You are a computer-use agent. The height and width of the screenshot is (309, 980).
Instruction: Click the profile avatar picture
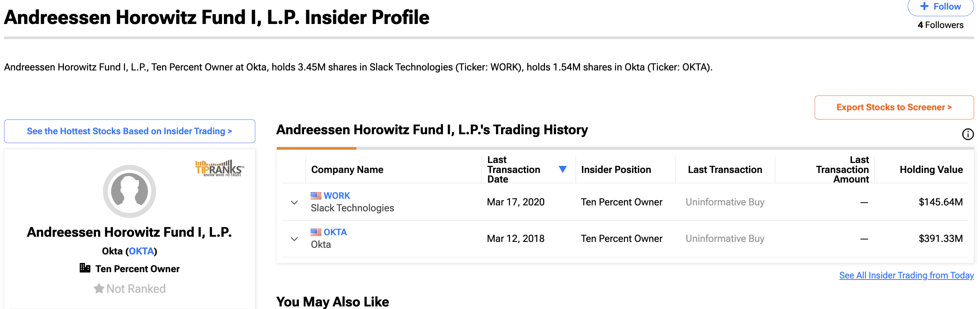[130, 191]
